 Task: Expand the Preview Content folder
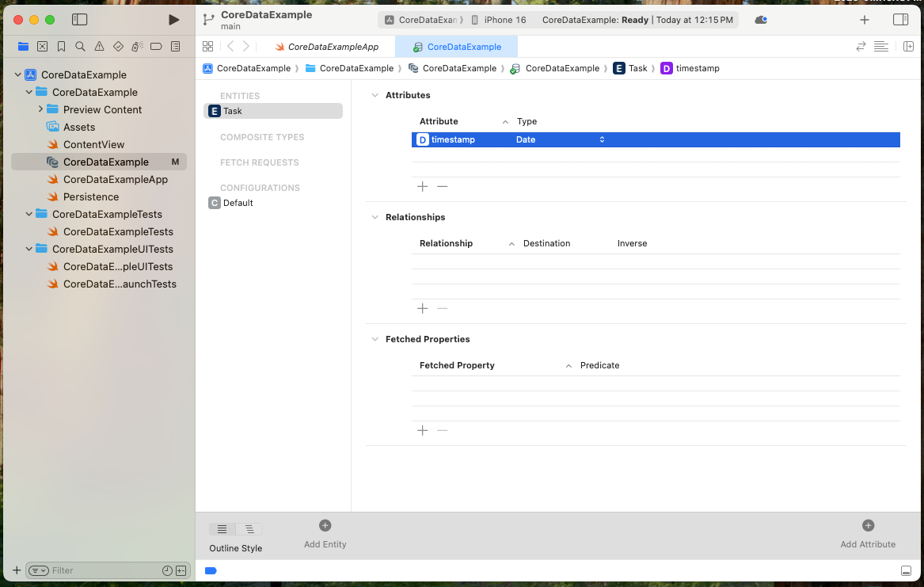[x=40, y=109]
